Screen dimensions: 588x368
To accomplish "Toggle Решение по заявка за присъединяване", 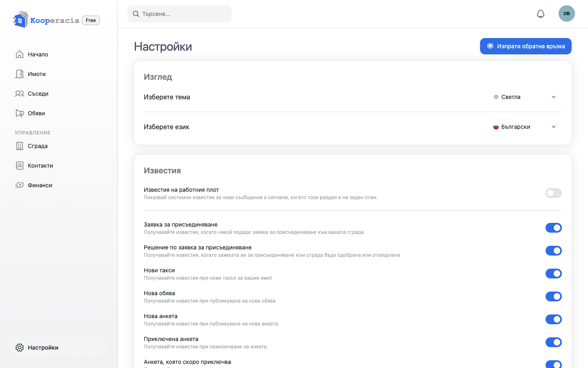I will (x=554, y=251).
